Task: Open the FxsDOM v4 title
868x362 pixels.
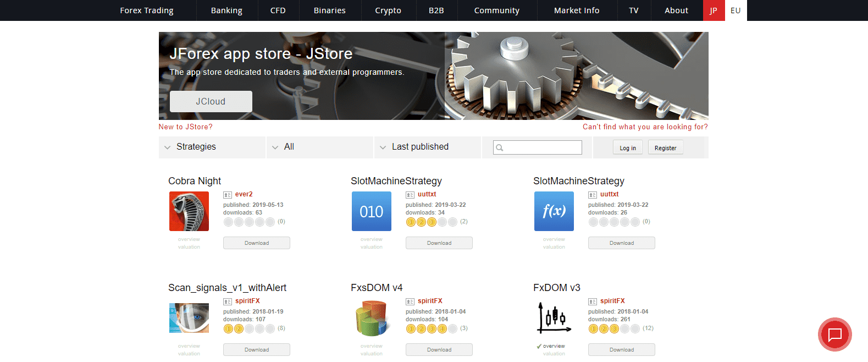Action: pyautogui.click(x=377, y=288)
